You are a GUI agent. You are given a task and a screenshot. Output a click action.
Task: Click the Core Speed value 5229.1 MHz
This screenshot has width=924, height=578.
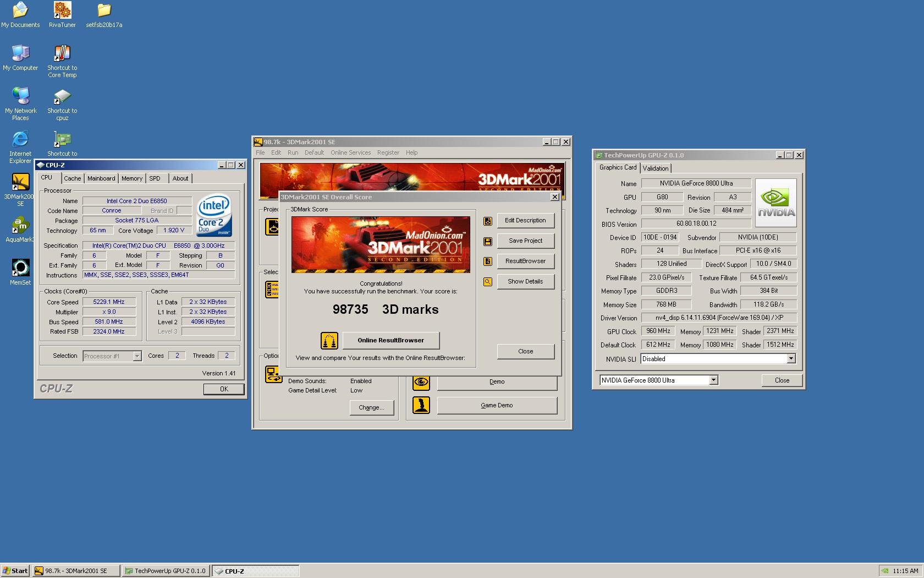point(109,302)
